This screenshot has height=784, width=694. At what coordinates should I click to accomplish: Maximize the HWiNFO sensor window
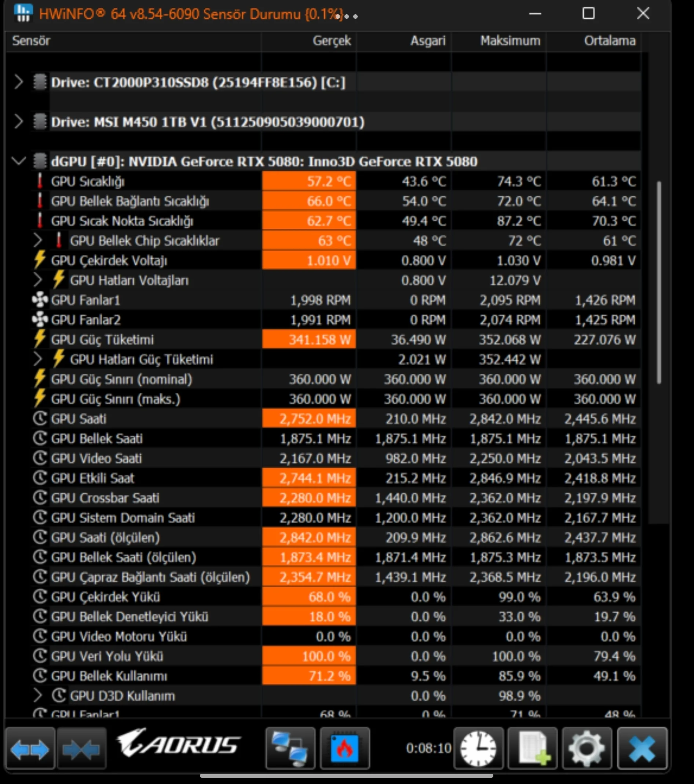[588, 14]
